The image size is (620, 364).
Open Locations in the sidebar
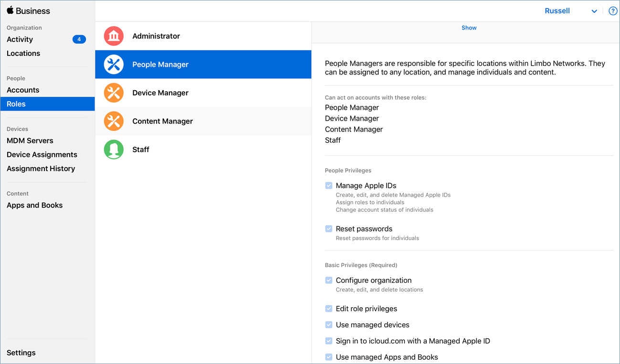23,53
